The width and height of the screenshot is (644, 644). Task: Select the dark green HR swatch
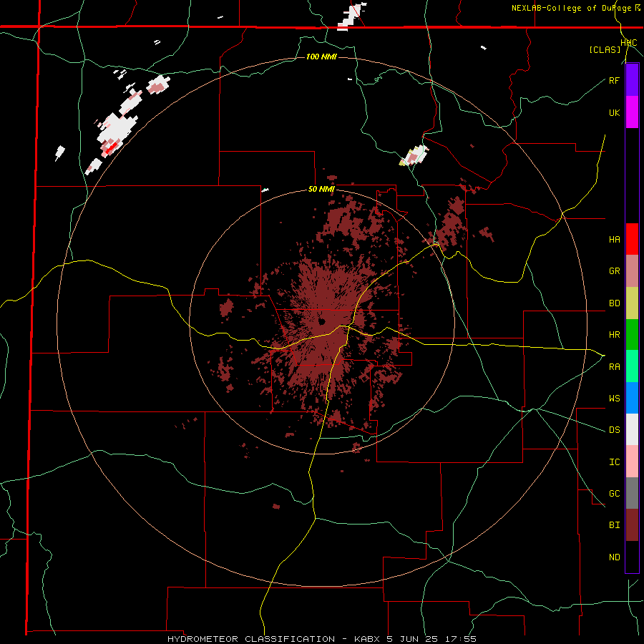(x=632, y=335)
